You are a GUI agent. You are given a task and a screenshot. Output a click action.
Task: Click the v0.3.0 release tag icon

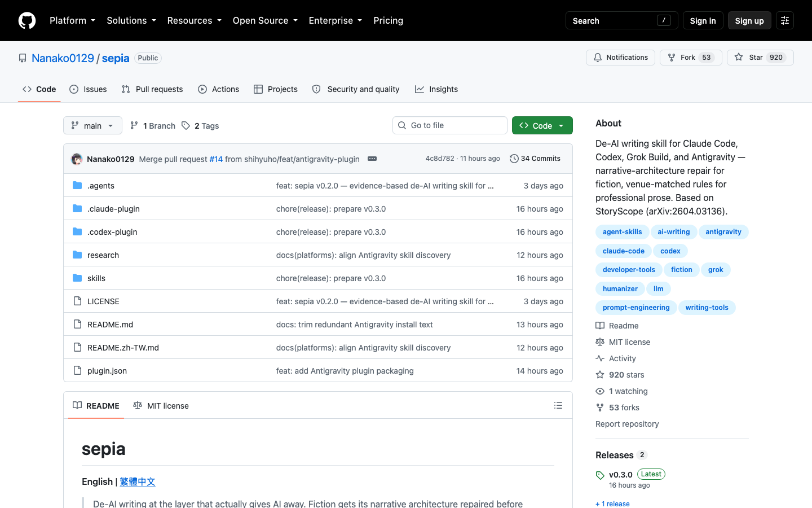(600, 475)
